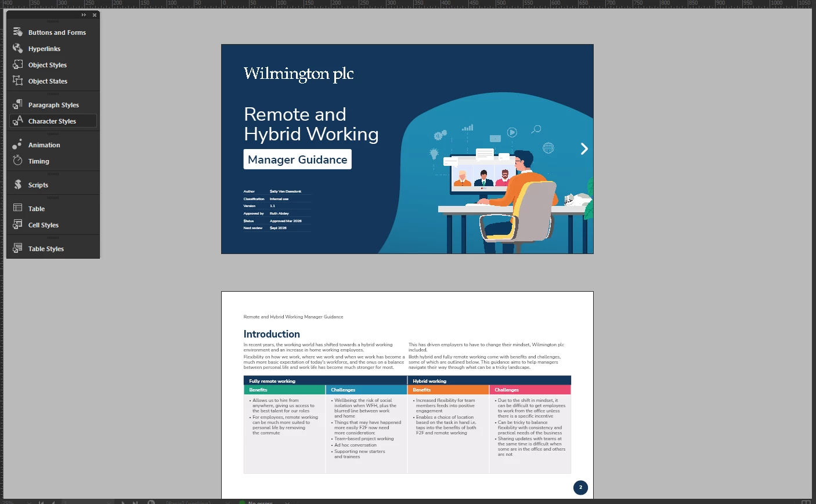Open the Character Styles panel
The height and width of the screenshot is (504, 816).
pyautogui.click(x=53, y=121)
